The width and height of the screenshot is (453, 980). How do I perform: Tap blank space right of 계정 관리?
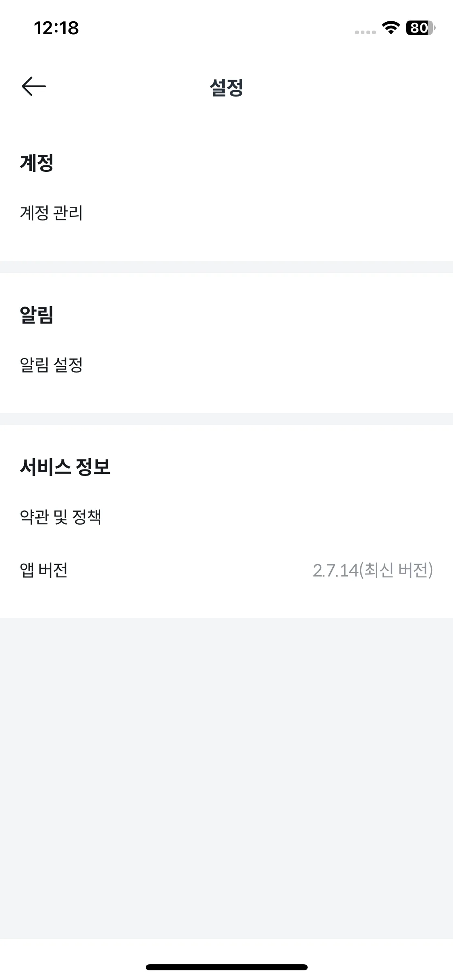pyautogui.click(x=266, y=213)
